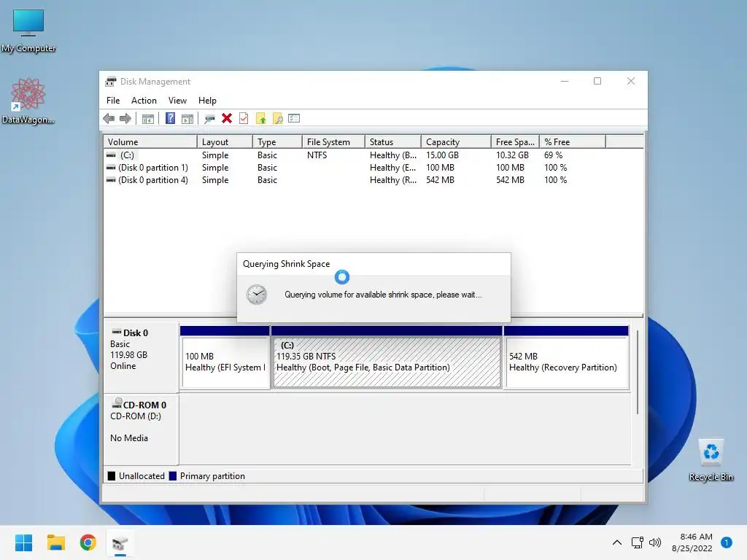Click the network tray icon
Screen dimensions: 747x560
(637, 542)
